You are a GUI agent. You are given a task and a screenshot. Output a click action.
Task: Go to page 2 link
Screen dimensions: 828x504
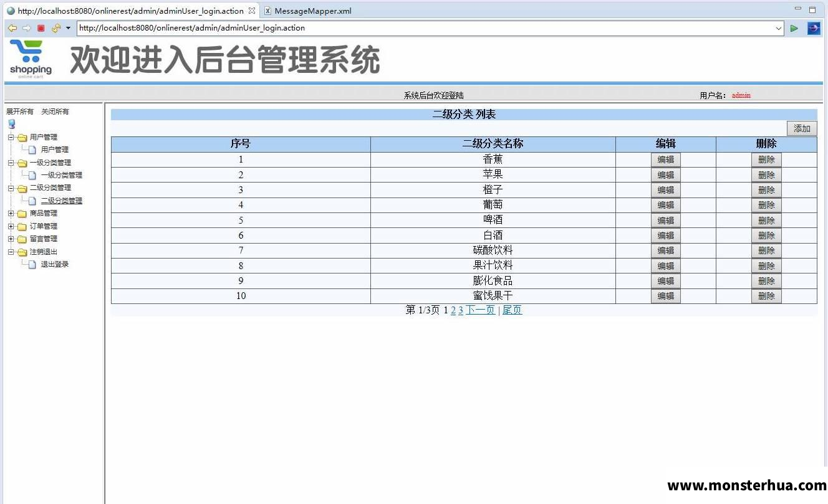[453, 310]
